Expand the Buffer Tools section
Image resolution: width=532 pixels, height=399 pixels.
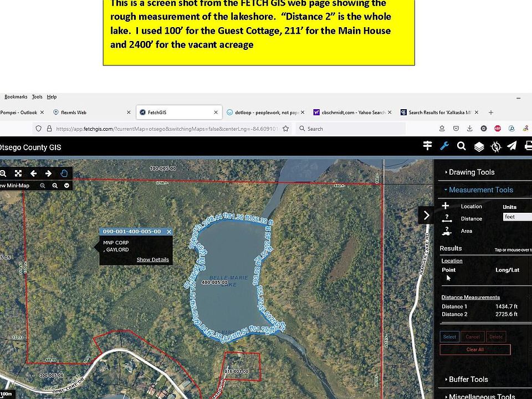468,380
